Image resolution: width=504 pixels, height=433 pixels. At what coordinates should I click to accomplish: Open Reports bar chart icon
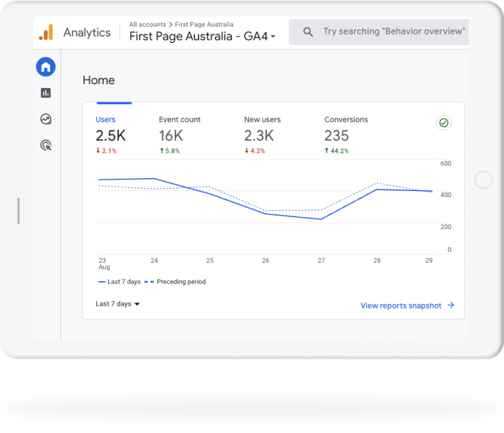46,93
